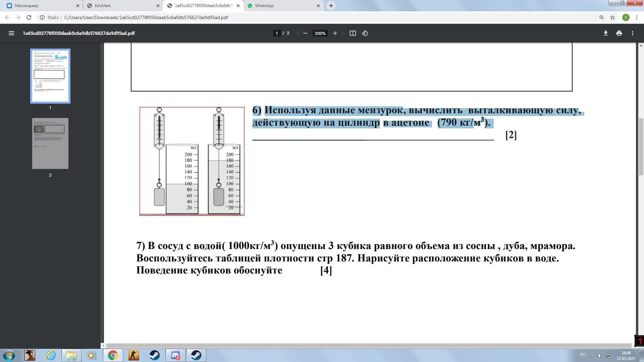Reload the current page
Viewport: 644px width, 362px height.
click(29, 17)
